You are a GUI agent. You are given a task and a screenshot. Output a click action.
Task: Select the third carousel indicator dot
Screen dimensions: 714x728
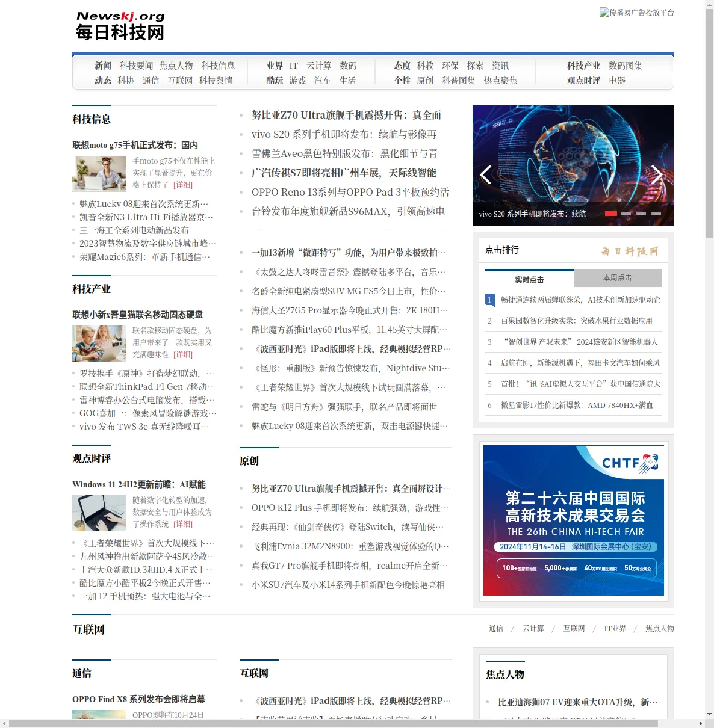point(641,214)
